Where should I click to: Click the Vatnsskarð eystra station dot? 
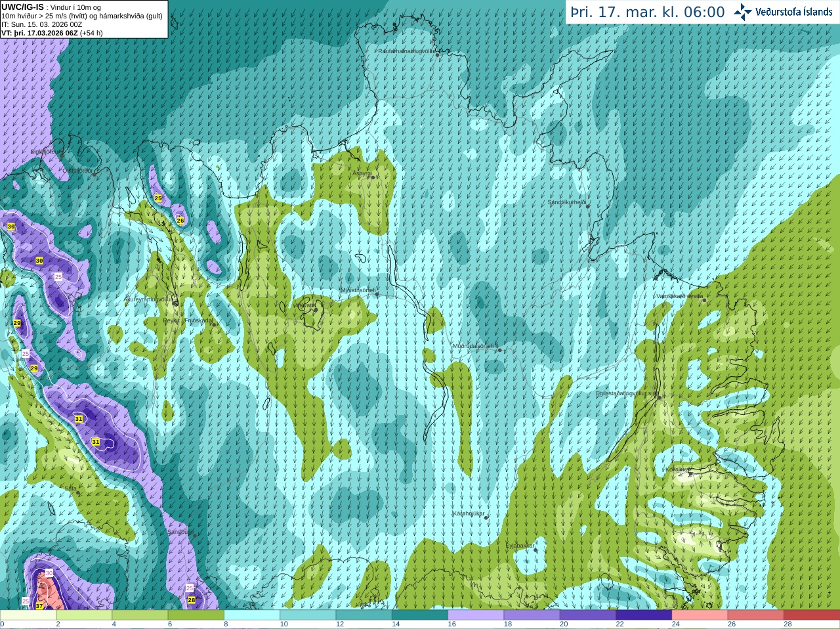pyautogui.click(x=705, y=300)
